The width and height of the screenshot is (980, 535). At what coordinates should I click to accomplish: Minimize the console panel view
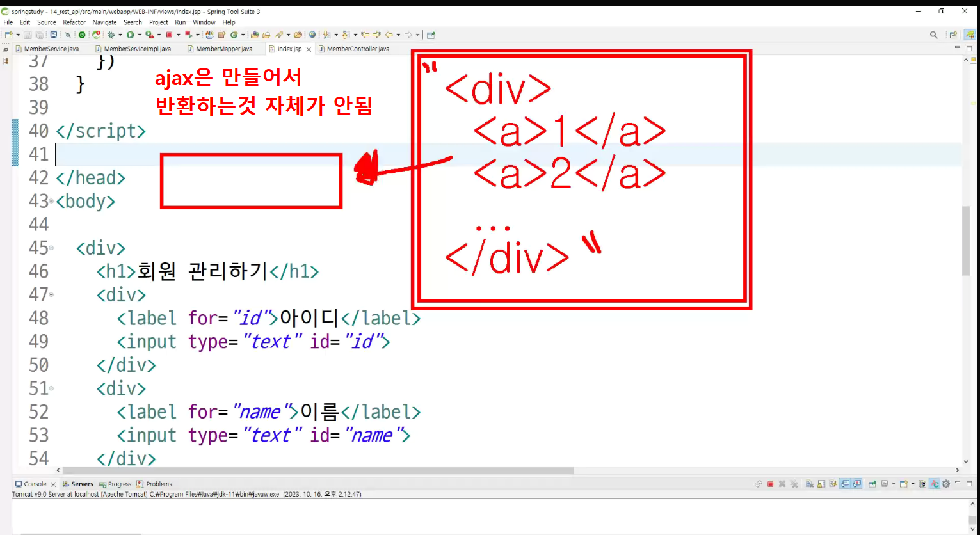(958, 483)
